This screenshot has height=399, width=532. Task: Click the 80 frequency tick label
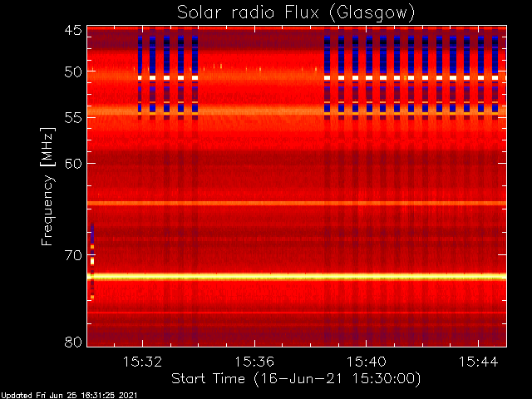click(73, 342)
